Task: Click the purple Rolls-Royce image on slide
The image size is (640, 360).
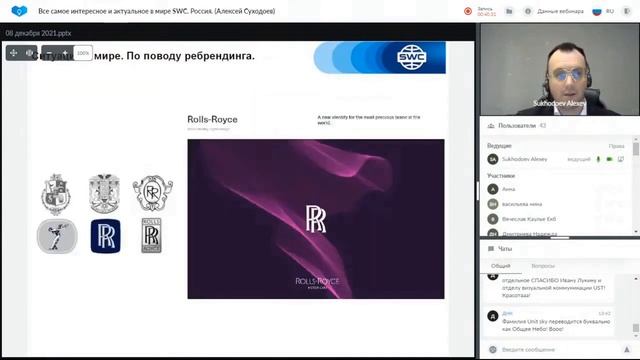Action: point(316,219)
